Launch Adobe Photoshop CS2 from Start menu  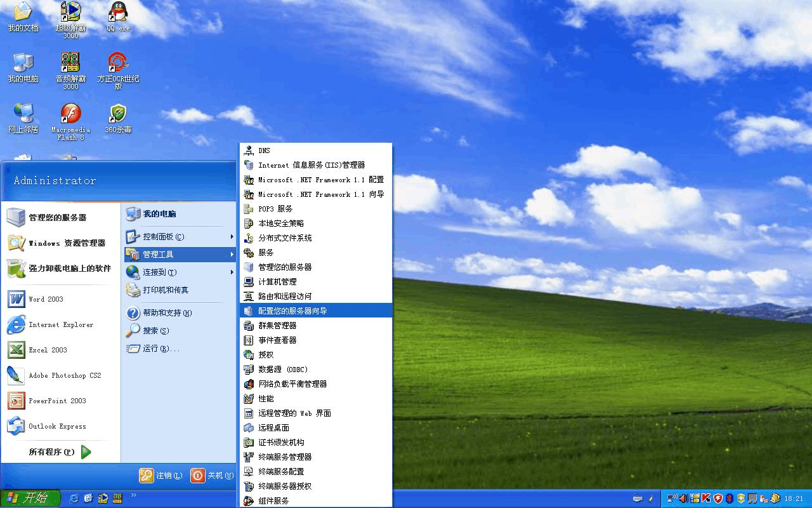[x=64, y=375]
